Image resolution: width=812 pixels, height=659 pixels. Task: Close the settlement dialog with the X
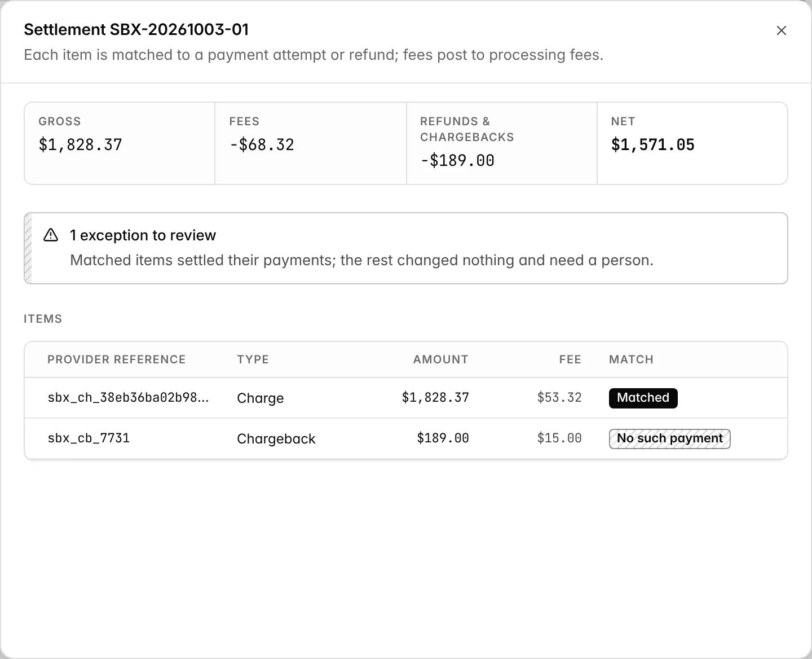pyautogui.click(x=781, y=30)
